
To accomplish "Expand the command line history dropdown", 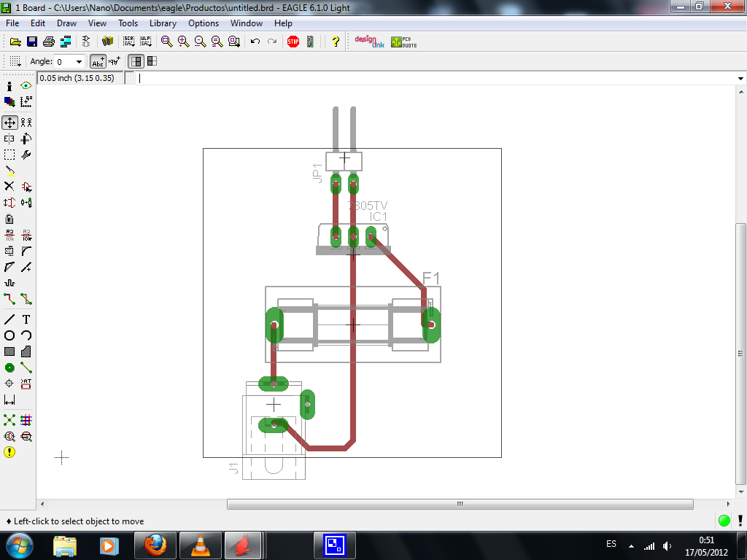I will [x=740, y=79].
